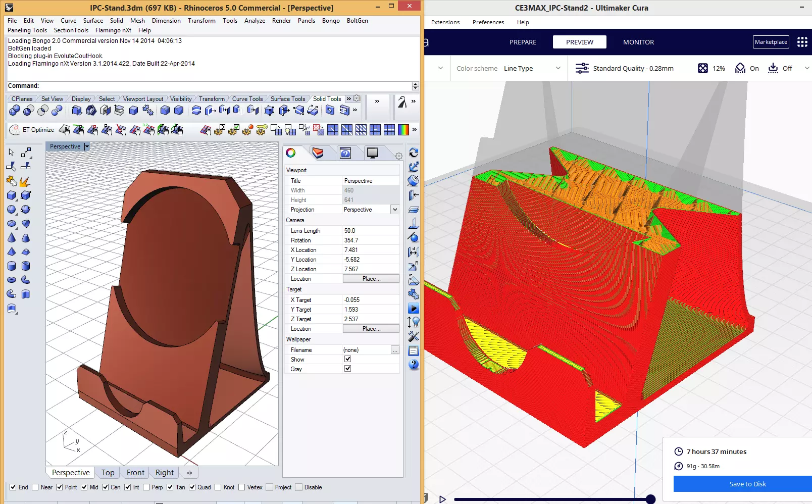
Task: Open the Rhino Analyze menu
Action: point(255,21)
